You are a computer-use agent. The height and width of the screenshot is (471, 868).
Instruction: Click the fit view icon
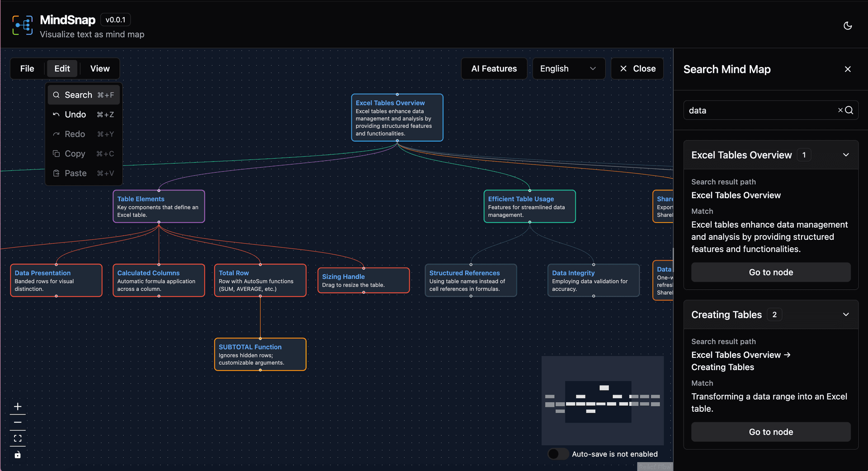tap(18, 438)
